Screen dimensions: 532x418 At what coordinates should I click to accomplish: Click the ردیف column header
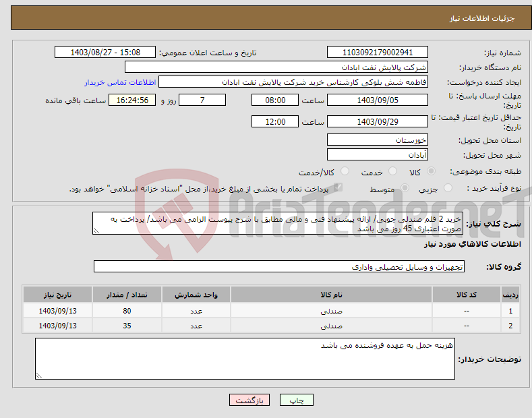coord(510,295)
